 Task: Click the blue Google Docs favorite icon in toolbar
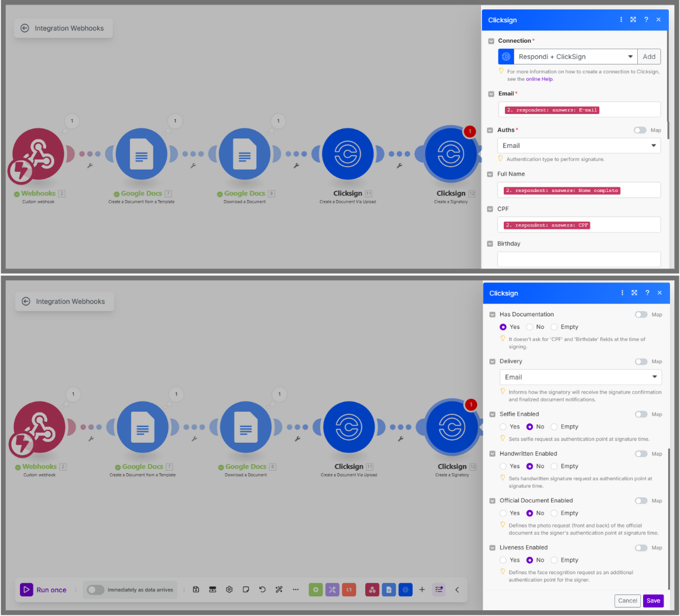(389, 590)
